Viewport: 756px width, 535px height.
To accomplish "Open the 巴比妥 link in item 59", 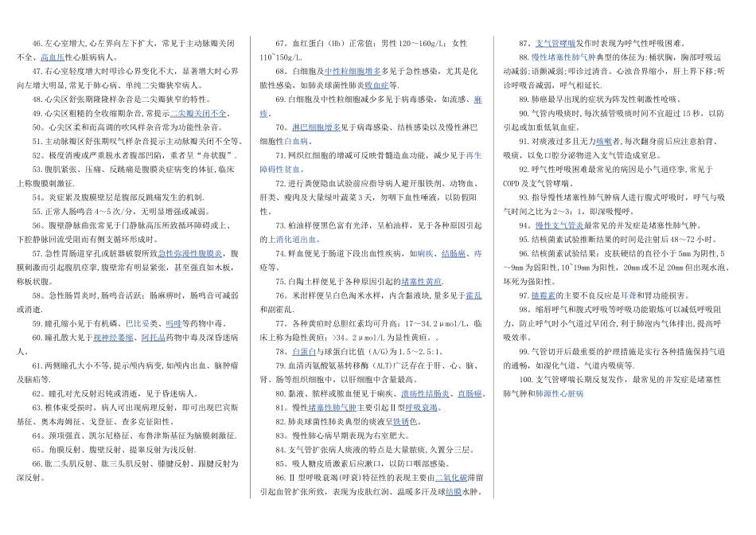I will 138,324.
